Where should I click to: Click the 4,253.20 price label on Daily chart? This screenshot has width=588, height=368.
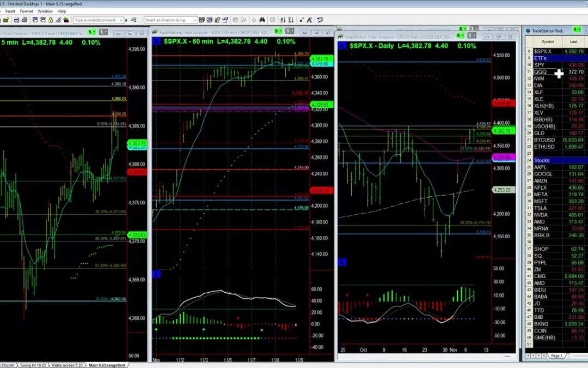click(x=503, y=190)
